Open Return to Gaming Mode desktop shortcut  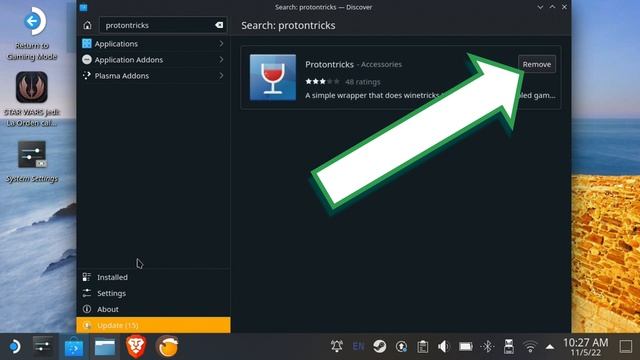click(32, 33)
